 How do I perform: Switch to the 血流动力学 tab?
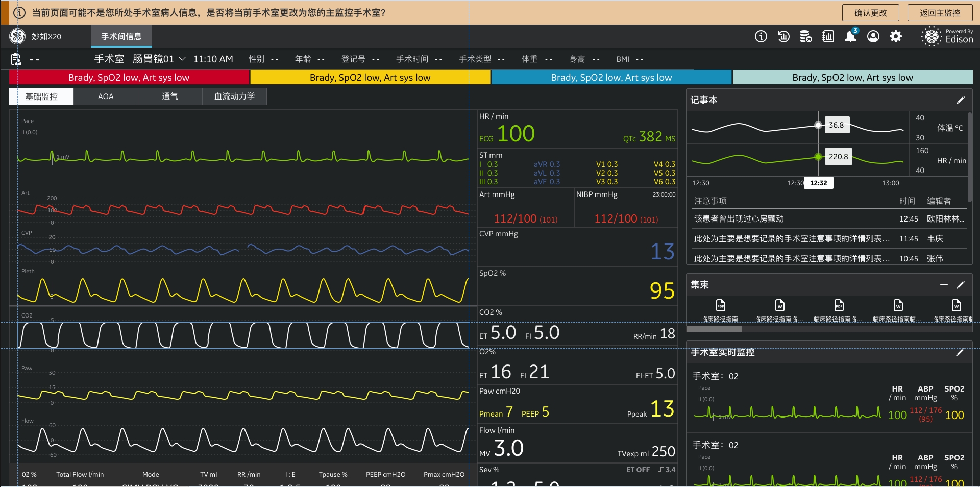click(234, 96)
